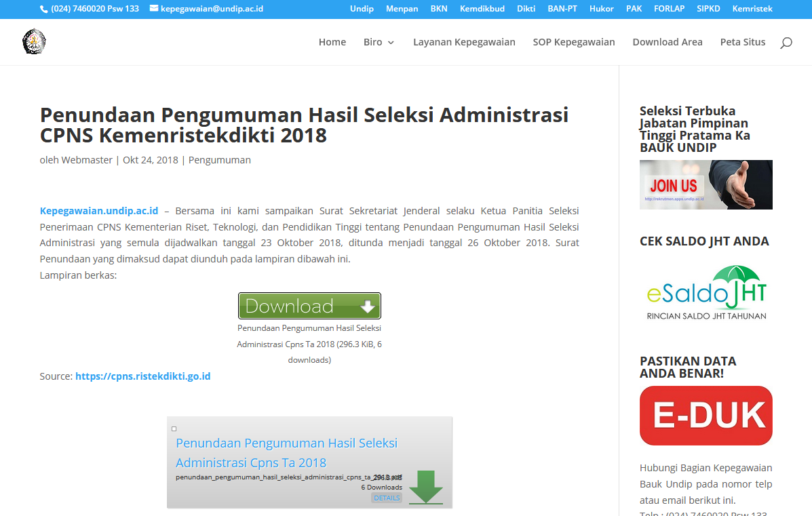The width and height of the screenshot is (812, 516).
Task: Open the search magnifier icon
Action: tap(786, 43)
